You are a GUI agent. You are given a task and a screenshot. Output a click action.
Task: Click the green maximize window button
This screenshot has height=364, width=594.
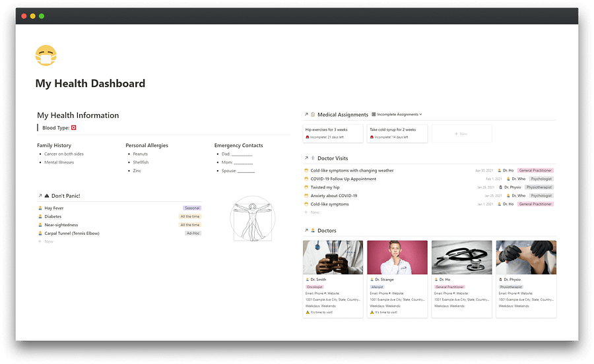[42, 16]
